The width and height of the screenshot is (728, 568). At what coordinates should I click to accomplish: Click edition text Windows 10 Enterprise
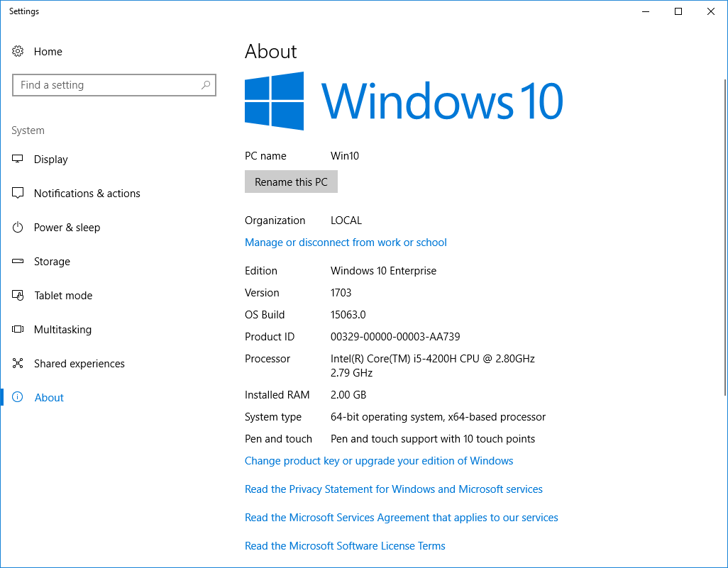point(383,271)
